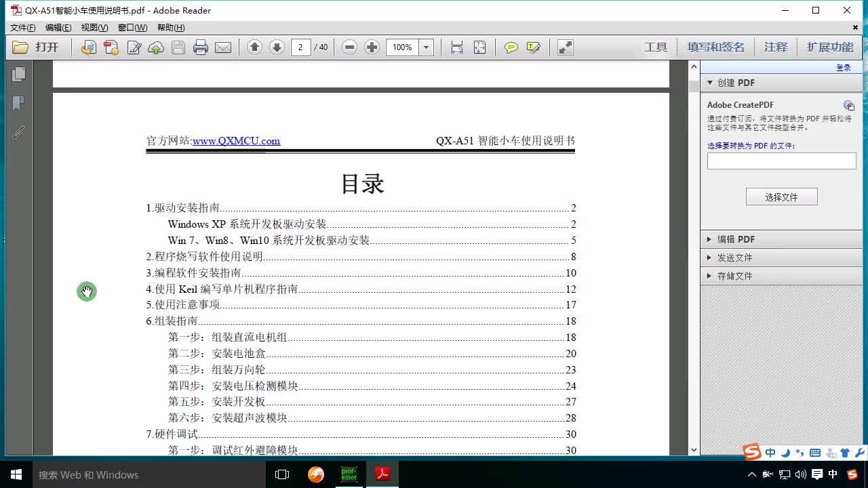Open Sogou soft keyboard icon

coord(816,453)
